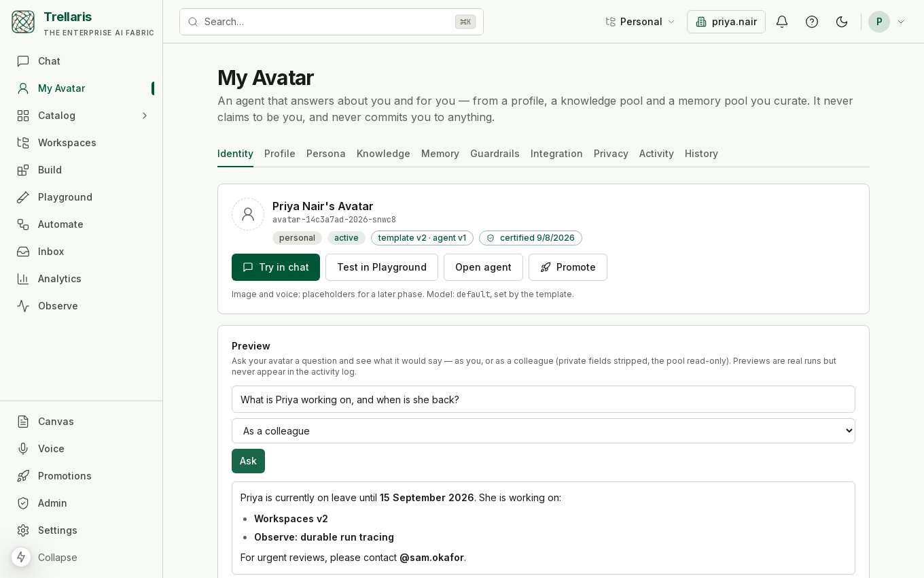This screenshot has height=578, width=924.
Task: Click the 'certified 9/8/2026' badge
Action: point(531,238)
